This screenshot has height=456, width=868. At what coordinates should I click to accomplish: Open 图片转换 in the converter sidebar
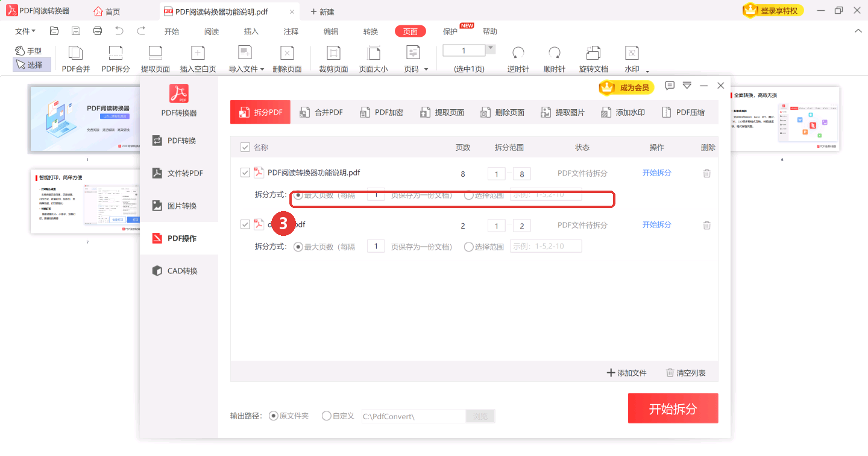click(x=179, y=206)
